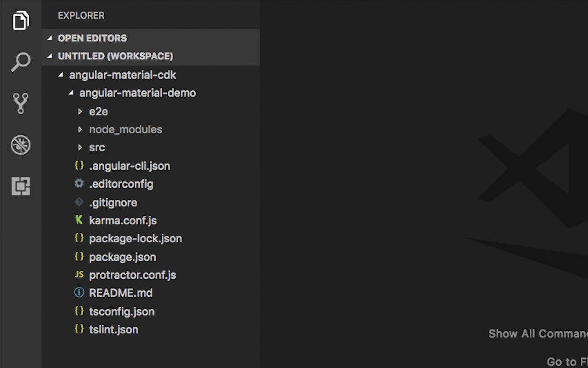The width and height of the screenshot is (588, 368).
Task: Expand the e2e folder arrow
Action: click(80, 111)
